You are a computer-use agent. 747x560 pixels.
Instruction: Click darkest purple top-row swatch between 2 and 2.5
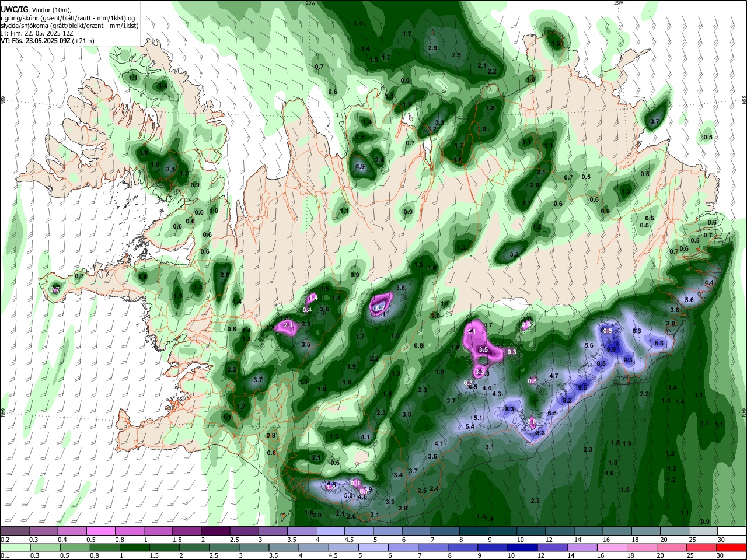click(215, 531)
